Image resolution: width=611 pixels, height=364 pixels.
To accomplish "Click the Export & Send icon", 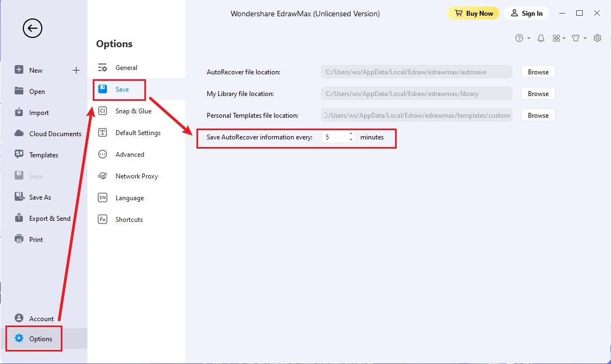I will 18,218.
